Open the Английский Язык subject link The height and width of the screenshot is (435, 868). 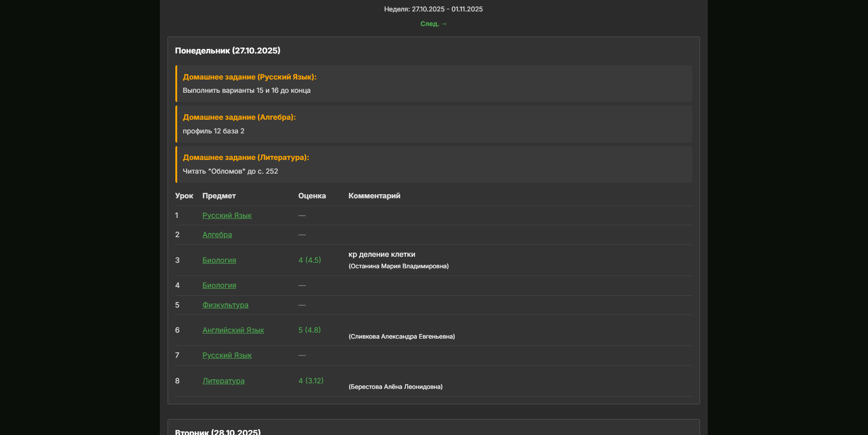233,330
